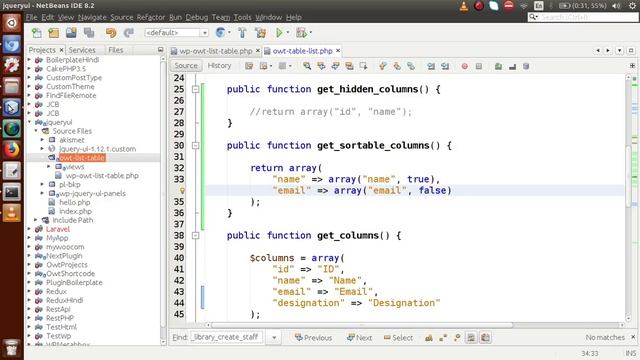Image resolution: width=640 pixels, height=360 pixels.
Task: Click Find Next Occurrence editor icon
Action: tap(335, 66)
